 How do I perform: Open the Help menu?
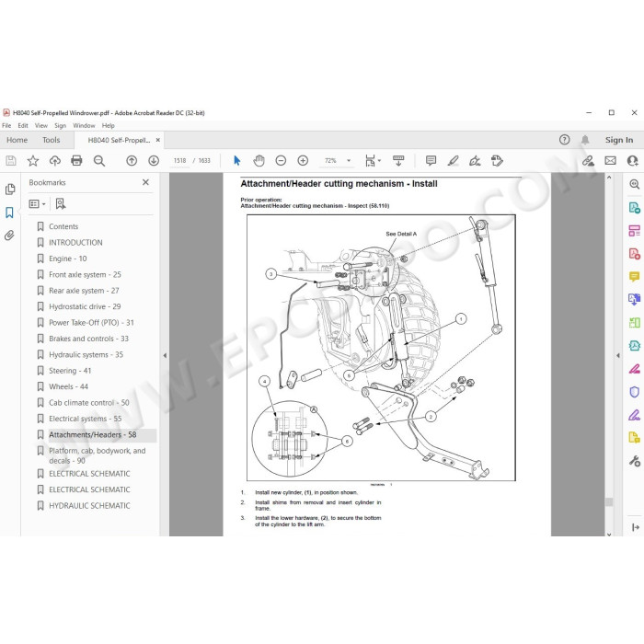(x=108, y=126)
